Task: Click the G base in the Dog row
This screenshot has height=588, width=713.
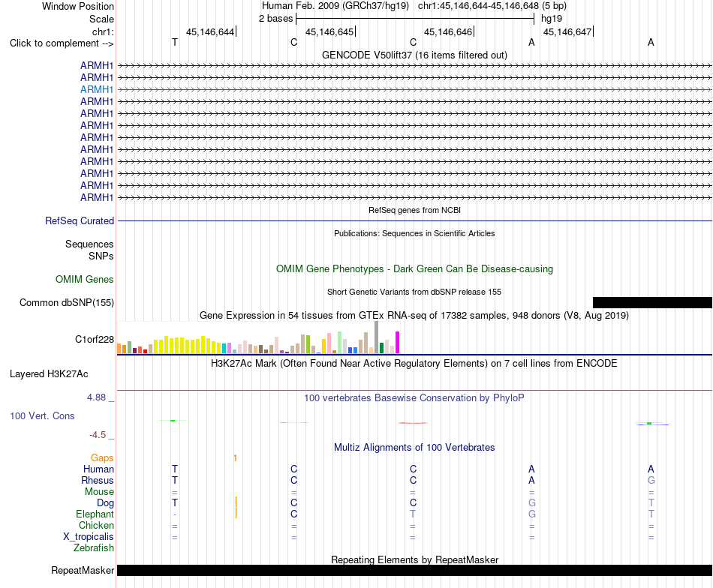Action: click(x=532, y=502)
